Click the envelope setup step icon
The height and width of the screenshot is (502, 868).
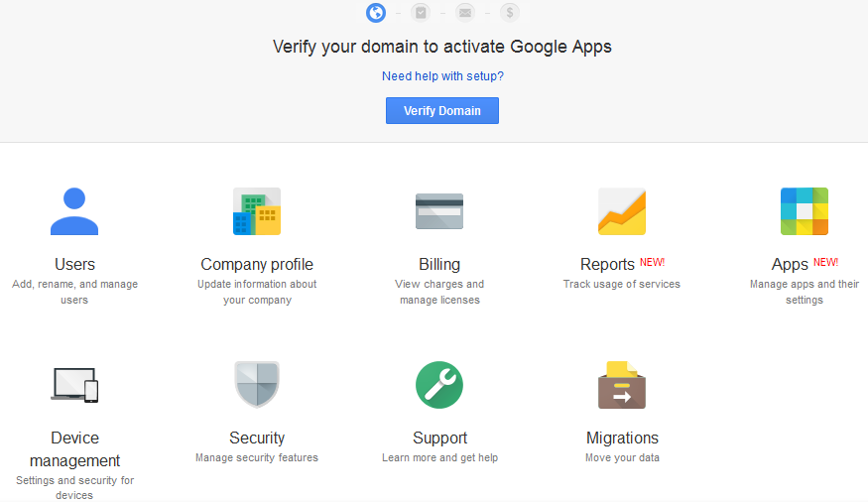pyautogui.click(x=465, y=12)
